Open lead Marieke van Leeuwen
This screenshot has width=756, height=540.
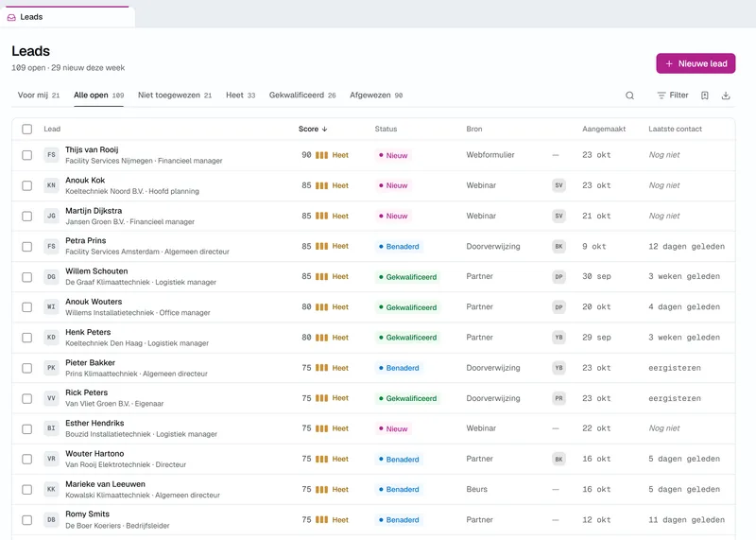[105, 484]
